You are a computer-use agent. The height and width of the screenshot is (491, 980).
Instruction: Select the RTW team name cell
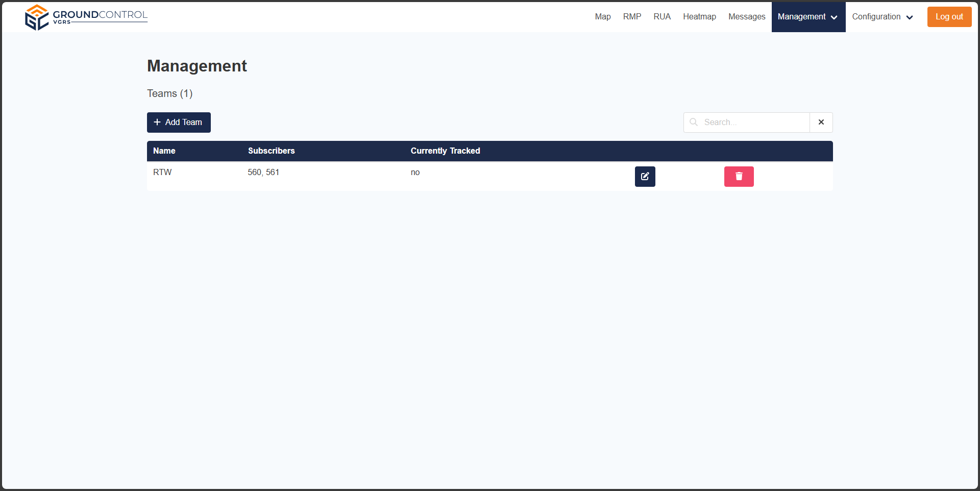(162, 173)
